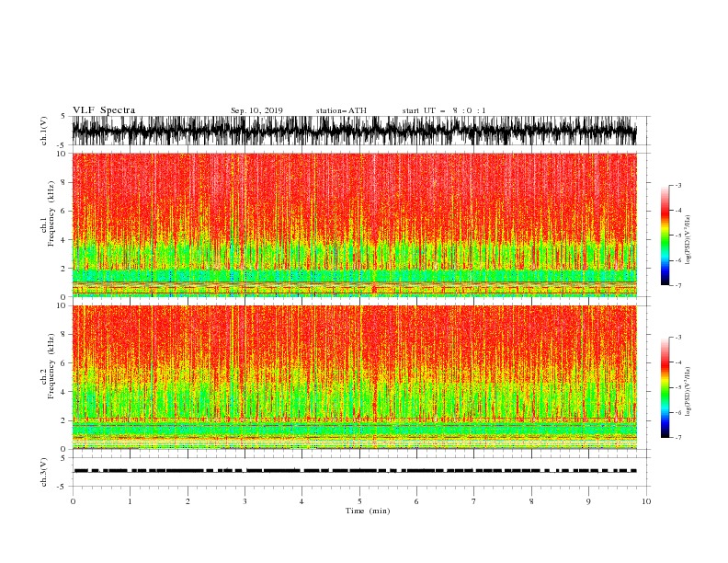Image resolution: width=728 pixels, height=563 pixels.
Task: Click the ch.3 black dashed signal trace
Action: tap(355, 471)
